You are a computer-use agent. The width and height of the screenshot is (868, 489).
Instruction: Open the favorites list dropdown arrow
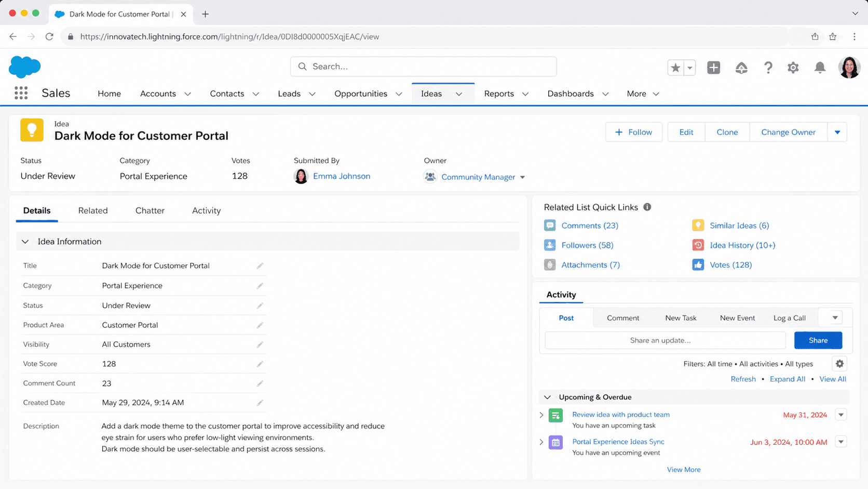point(689,68)
